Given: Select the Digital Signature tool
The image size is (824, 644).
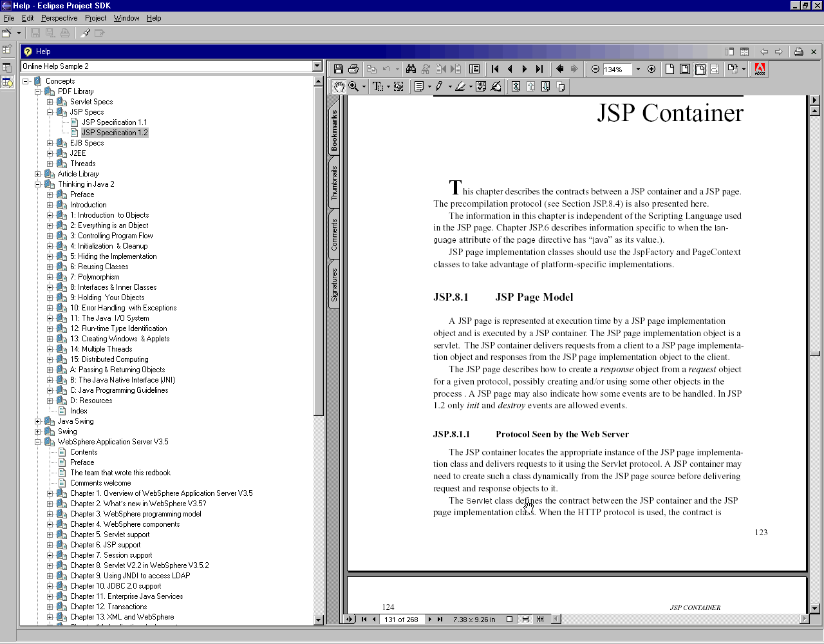Looking at the screenshot, I should click(496, 86).
